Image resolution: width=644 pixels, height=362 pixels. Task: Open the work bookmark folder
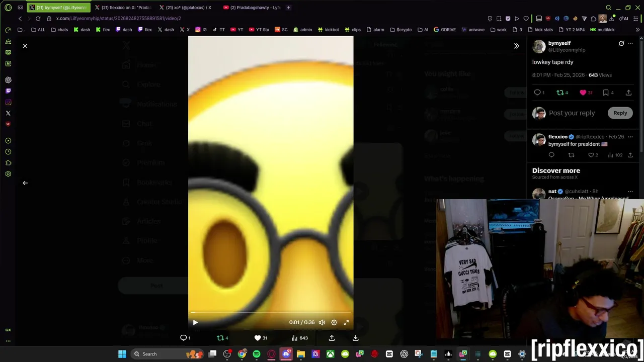pyautogui.click(x=498, y=30)
